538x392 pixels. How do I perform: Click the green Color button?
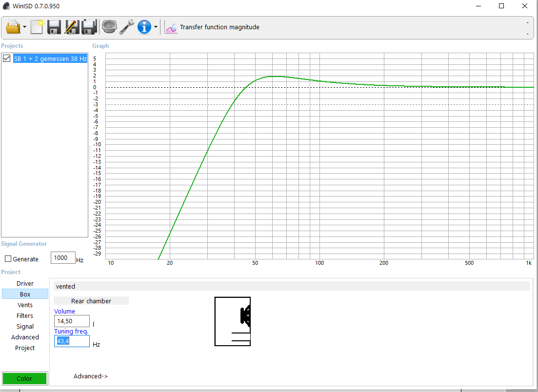coord(25,378)
